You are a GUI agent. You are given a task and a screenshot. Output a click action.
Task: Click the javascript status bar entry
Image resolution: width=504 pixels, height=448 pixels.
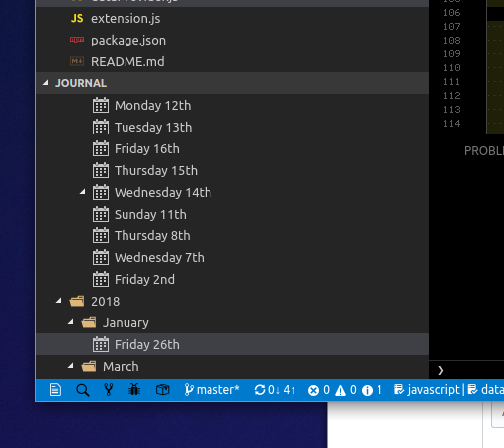pyautogui.click(x=427, y=390)
